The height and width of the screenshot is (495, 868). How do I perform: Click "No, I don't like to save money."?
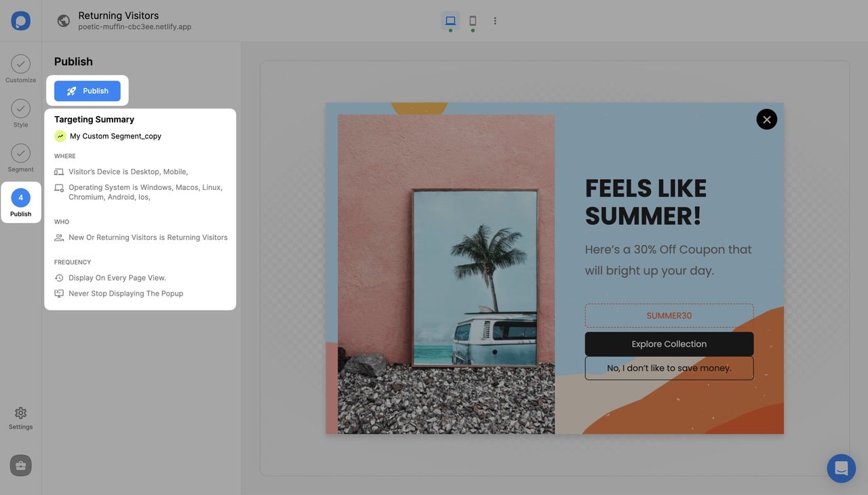click(669, 368)
